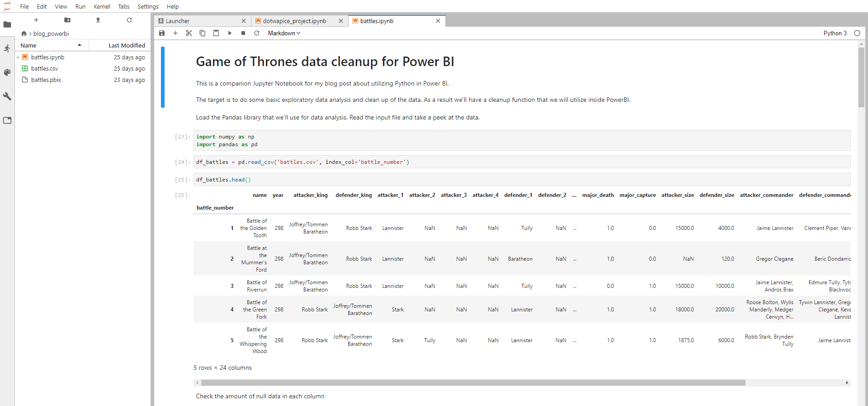Click the df_battles.head() code cell
Screen dimensions: 868x406
tap(522, 180)
